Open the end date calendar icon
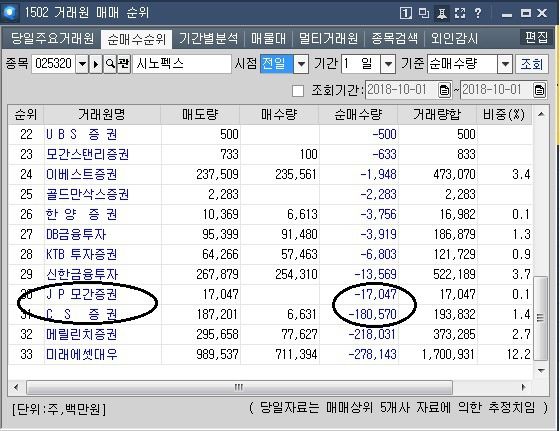 click(x=539, y=90)
